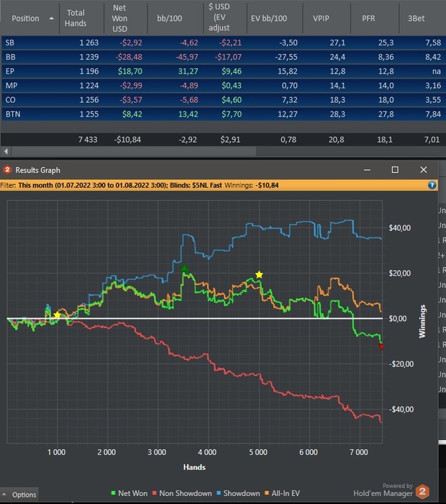
Task: Select the EP position row
Action: pyautogui.click(x=224, y=71)
